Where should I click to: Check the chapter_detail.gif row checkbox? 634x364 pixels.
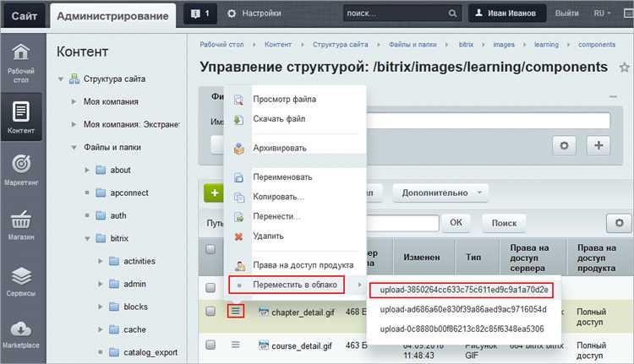coord(210,311)
